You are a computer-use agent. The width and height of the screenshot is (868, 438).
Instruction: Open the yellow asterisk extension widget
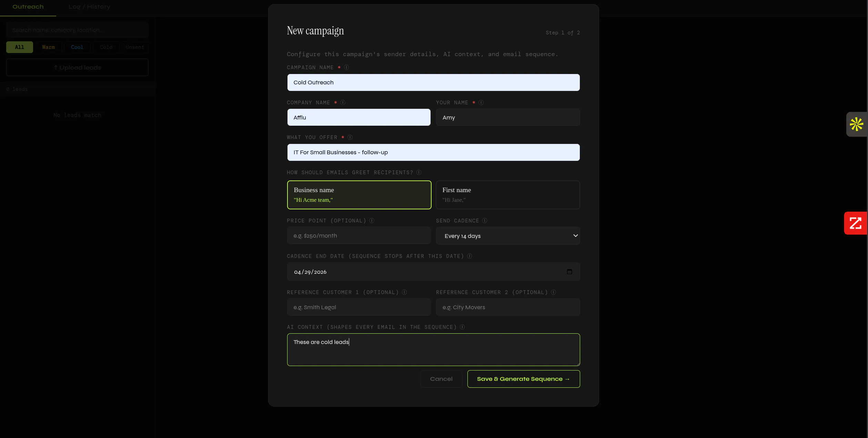[857, 124]
